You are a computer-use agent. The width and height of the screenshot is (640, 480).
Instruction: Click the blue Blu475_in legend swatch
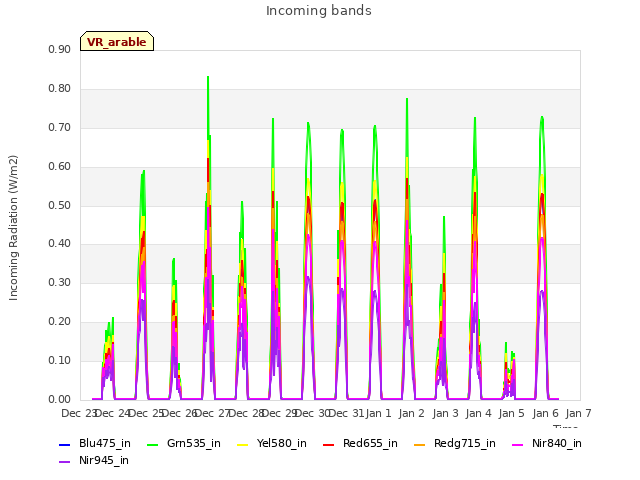point(65,444)
